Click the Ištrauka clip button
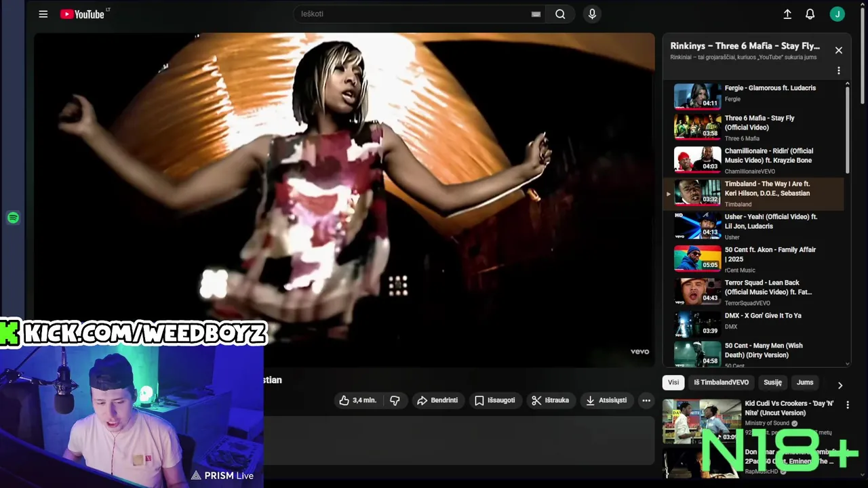 coord(551,401)
